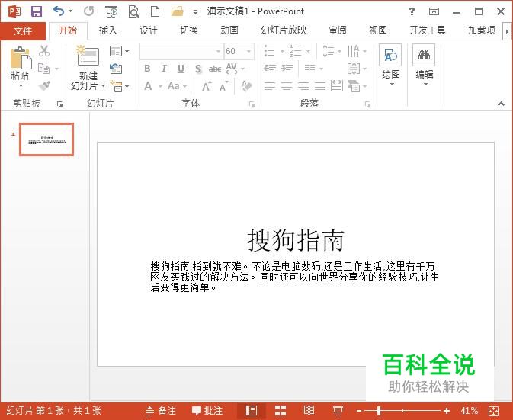Screen dimensions: 513x420
Task: Start slideshow from beginning via quick access icon
Action: tap(111, 11)
